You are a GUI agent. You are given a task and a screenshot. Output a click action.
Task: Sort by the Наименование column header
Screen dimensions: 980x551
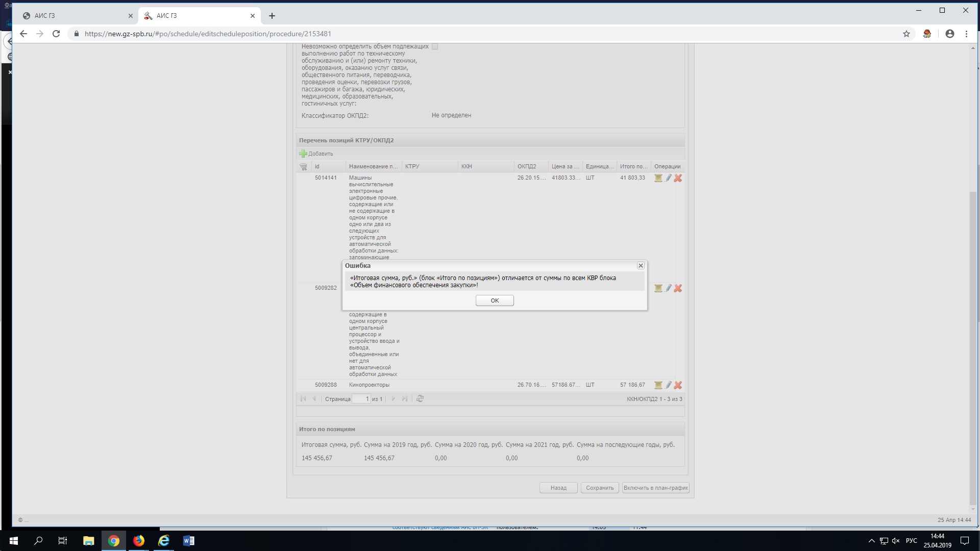coord(373,166)
